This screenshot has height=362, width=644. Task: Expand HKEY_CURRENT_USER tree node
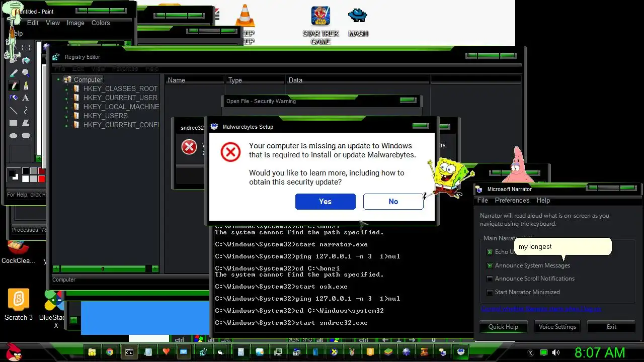point(67,98)
